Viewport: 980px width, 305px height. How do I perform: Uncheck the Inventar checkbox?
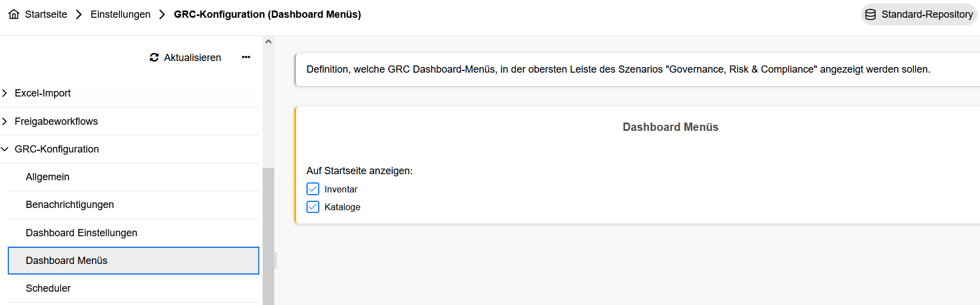click(313, 189)
